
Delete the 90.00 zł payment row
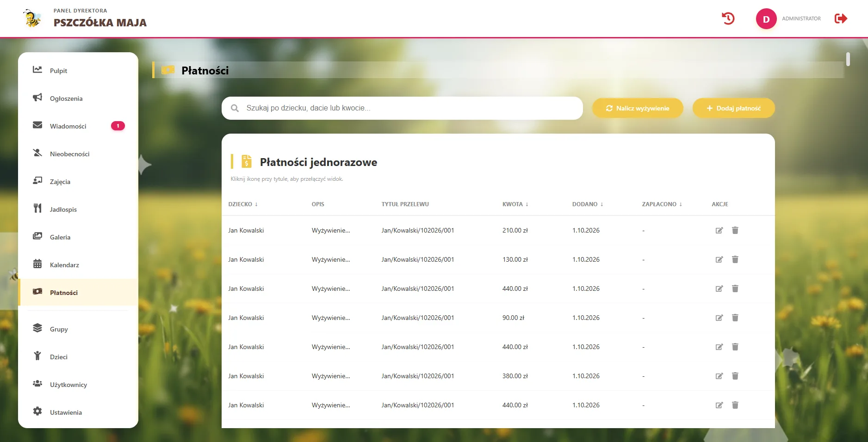(735, 318)
